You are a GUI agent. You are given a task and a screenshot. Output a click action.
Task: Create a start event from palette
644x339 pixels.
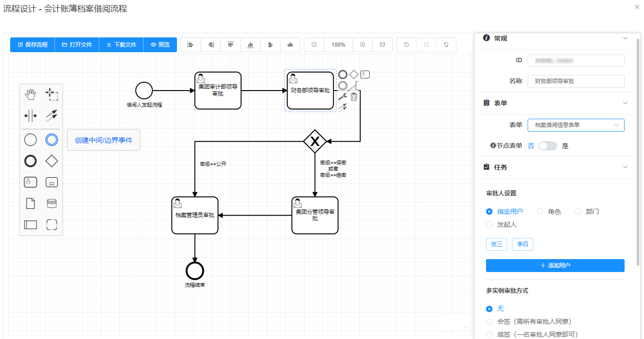coord(30,139)
